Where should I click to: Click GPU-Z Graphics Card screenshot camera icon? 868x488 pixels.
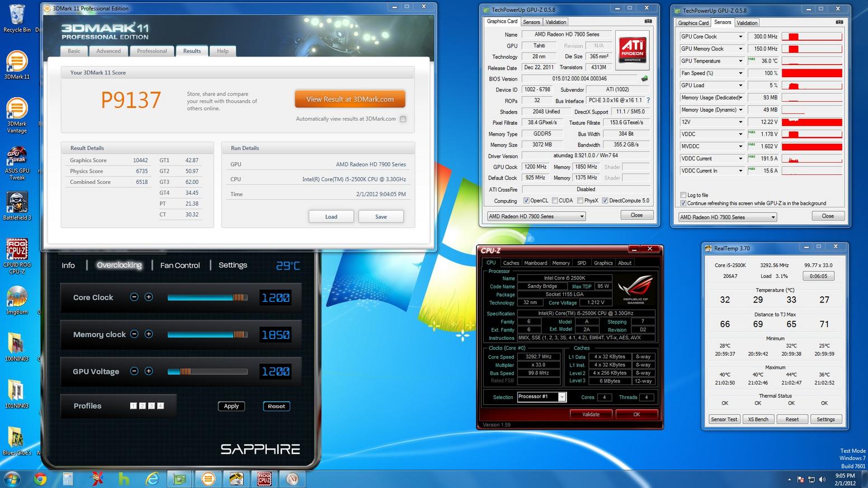click(x=648, y=21)
